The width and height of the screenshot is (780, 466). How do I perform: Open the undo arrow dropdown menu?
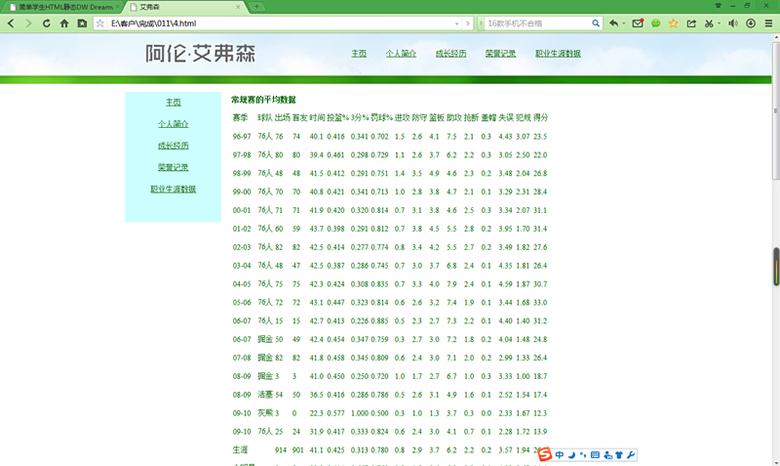coord(626,22)
